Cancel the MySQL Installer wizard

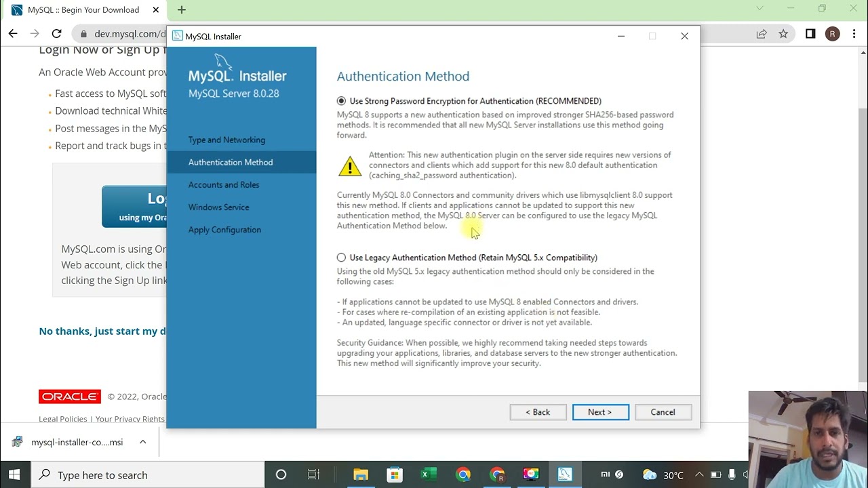663,412
